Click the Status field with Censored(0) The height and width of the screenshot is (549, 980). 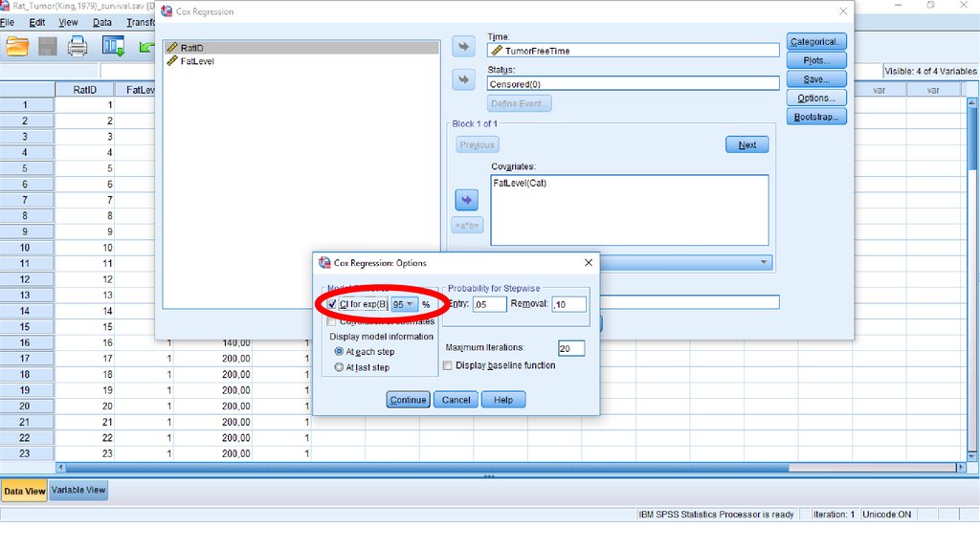634,84
